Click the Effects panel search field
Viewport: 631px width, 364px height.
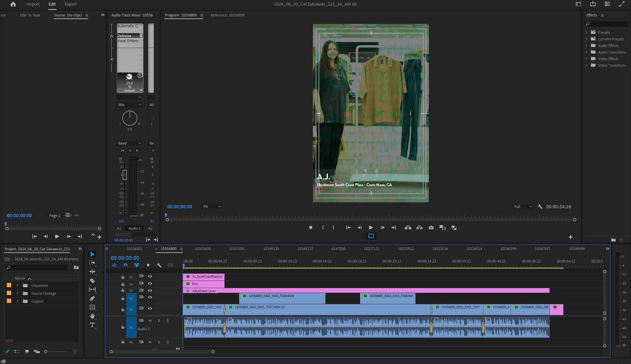pyautogui.click(x=608, y=24)
